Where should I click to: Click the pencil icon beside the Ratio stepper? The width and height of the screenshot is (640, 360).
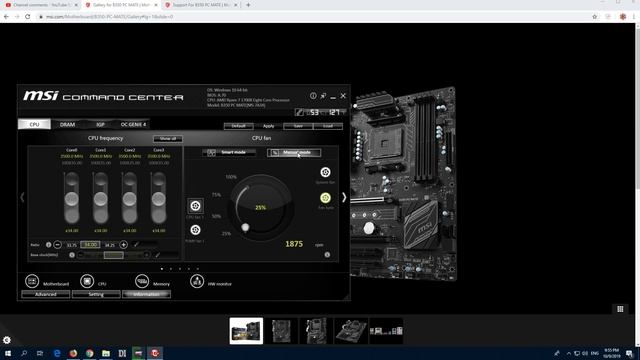pyautogui.click(x=136, y=244)
